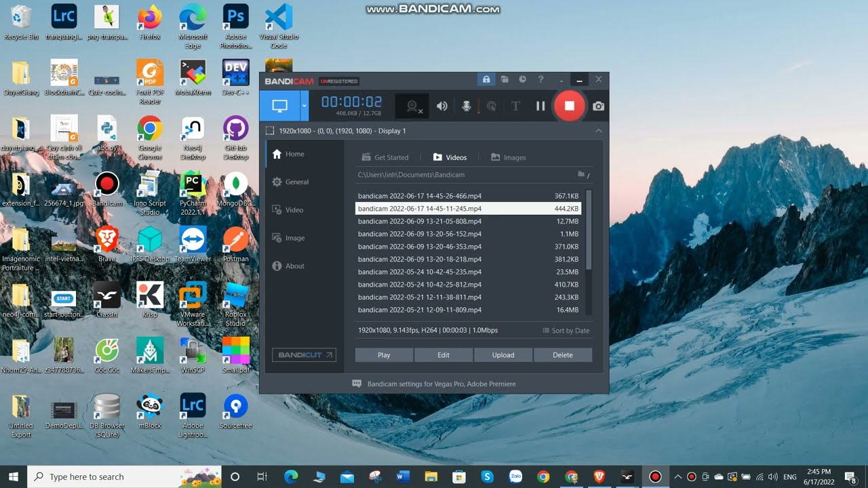Viewport: 868px width, 488px height.
Task: Open the Sort by Date dropdown
Action: coord(566,331)
